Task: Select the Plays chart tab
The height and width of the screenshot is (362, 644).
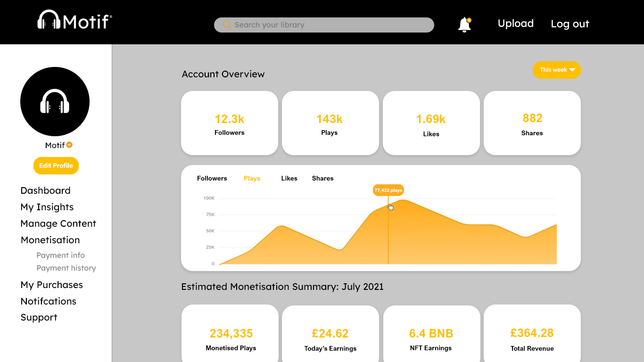Action: coord(252,178)
